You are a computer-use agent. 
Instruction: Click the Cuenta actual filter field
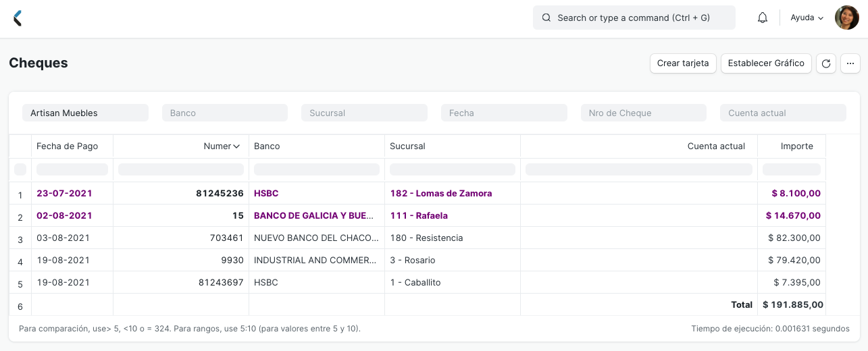point(783,113)
